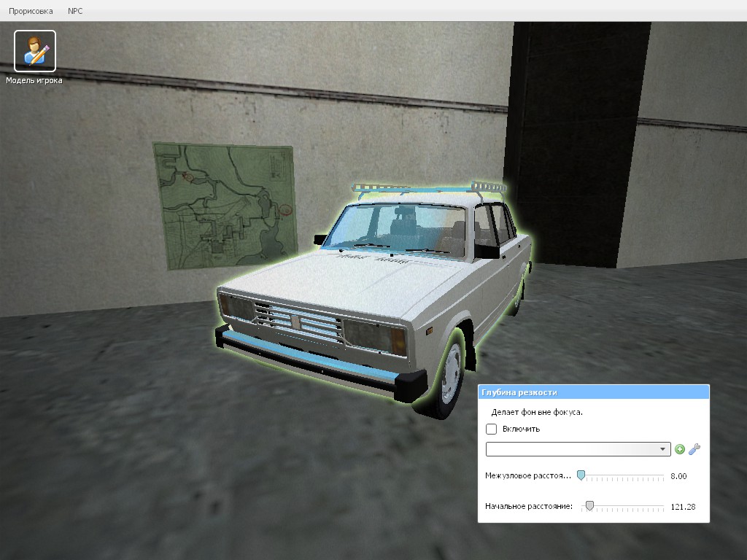Open the empty preset combo box
Viewport: 747px width, 560px height.
pyautogui.click(x=578, y=449)
